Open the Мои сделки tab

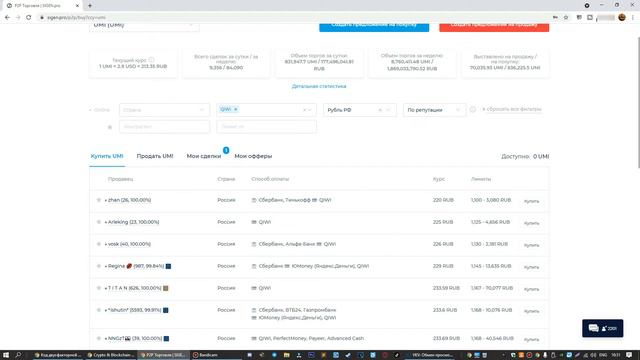pyautogui.click(x=204, y=156)
